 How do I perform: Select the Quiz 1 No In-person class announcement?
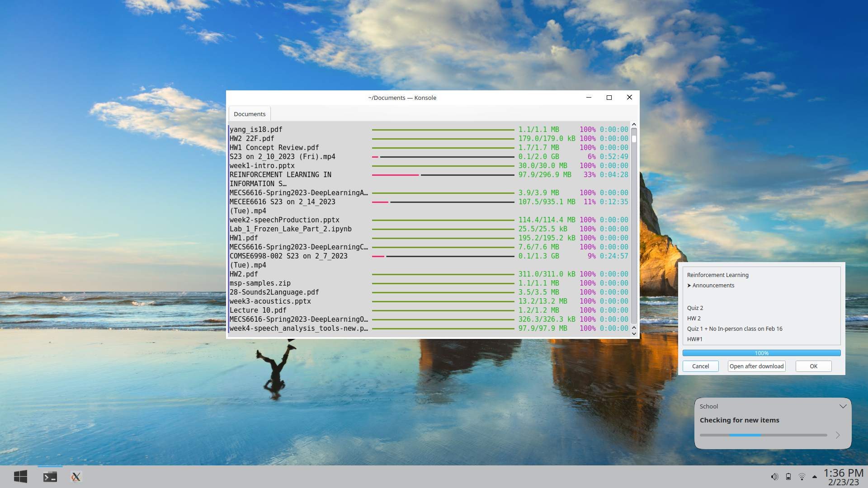(735, 328)
